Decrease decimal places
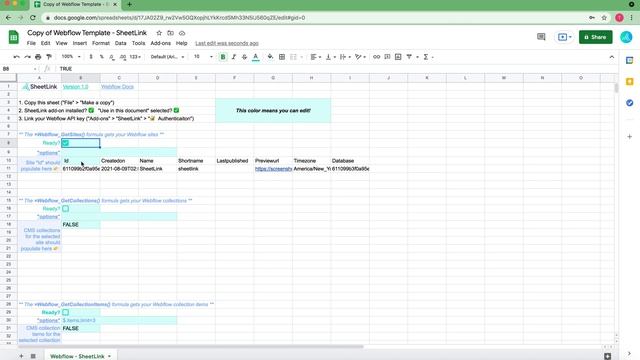This screenshot has height=360, width=640. pyautogui.click(x=112, y=57)
